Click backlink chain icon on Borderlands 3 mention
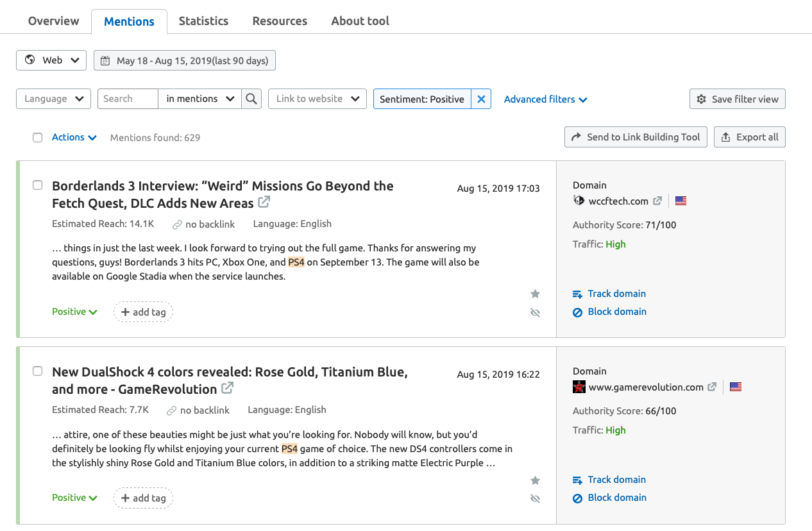812x531 pixels. [177, 224]
